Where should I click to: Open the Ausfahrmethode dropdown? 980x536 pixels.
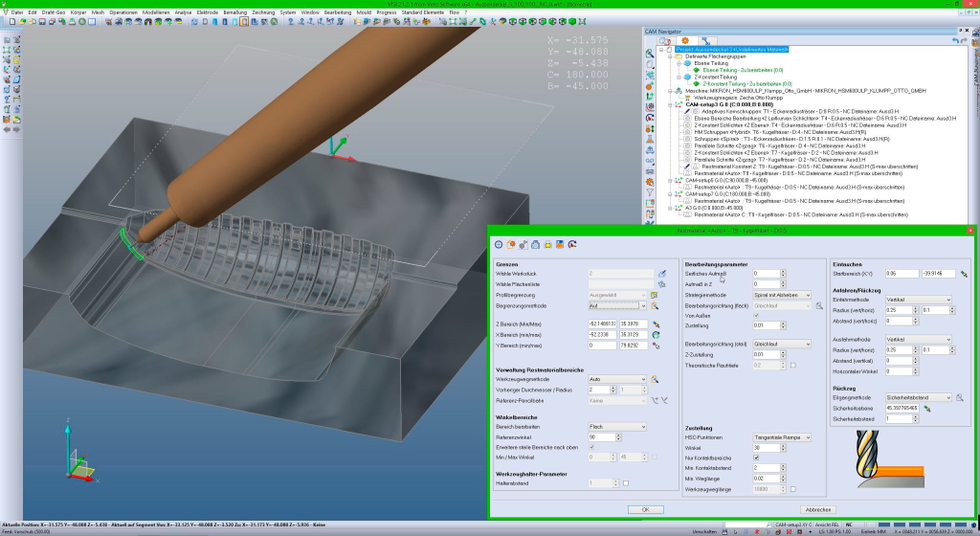tap(918, 339)
